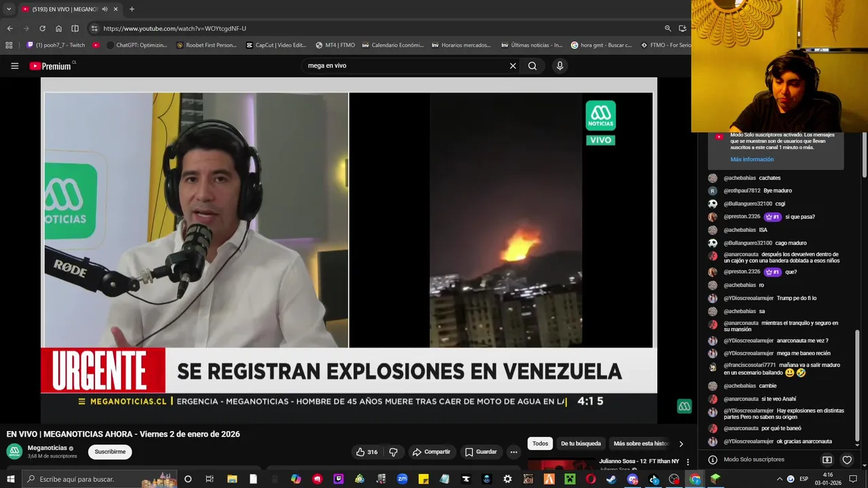Go to the browser home page
The height and width of the screenshot is (488, 868).
(x=59, y=28)
